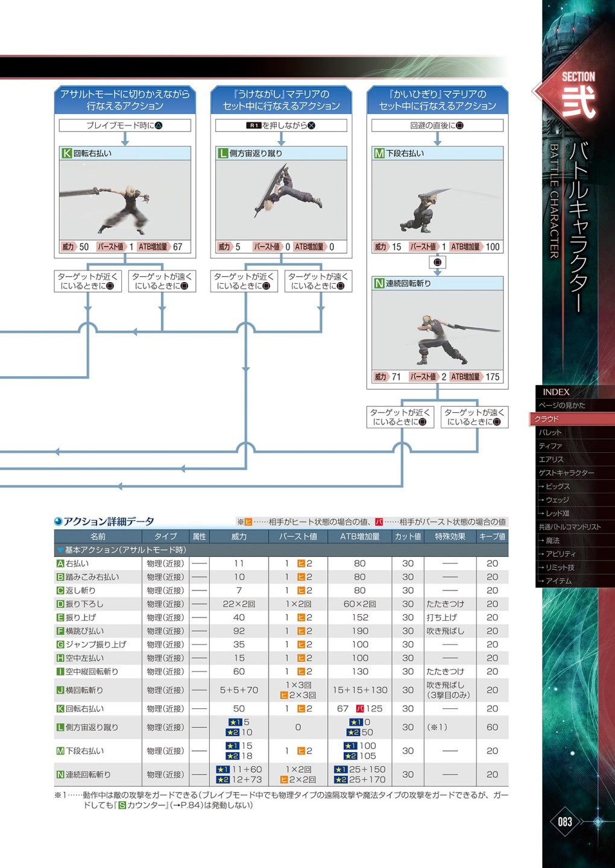Click the S icon before カウンター in the footnote
Screen dimensions: 615x868
click(x=122, y=805)
